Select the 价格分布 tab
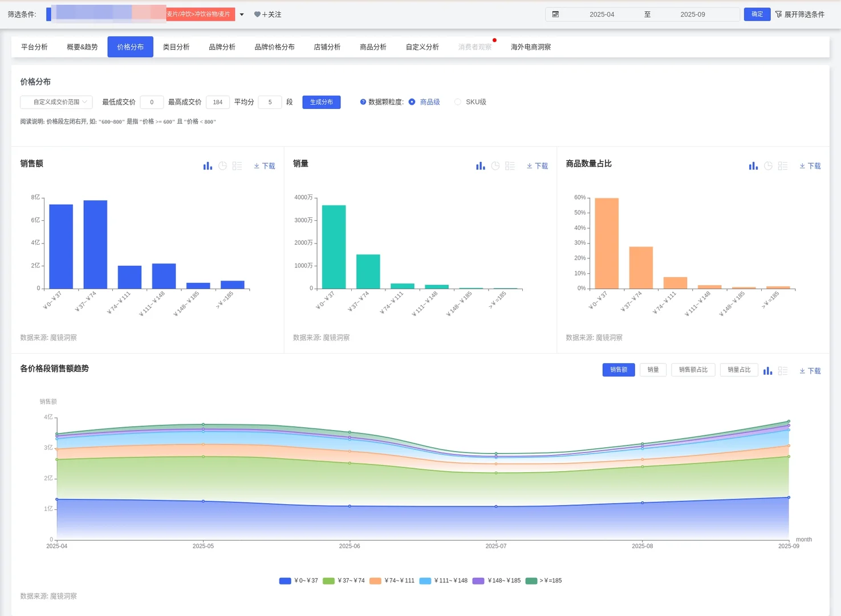The image size is (841, 616). (x=131, y=47)
